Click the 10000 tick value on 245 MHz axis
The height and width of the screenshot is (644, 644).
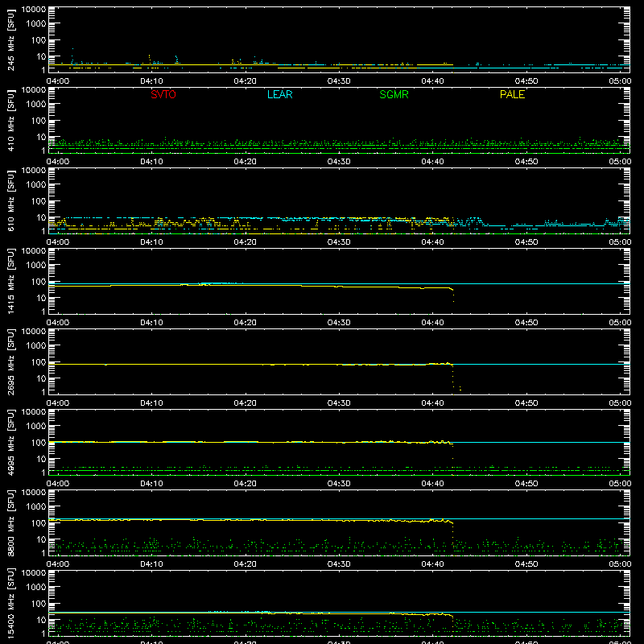[x=34, y=10]
